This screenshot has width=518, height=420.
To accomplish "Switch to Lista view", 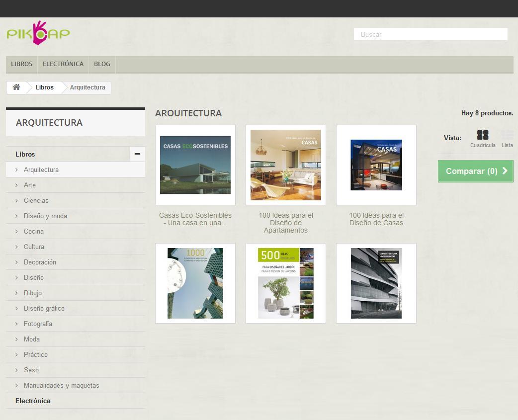I will pyautogui.click(x=507, y=138).
